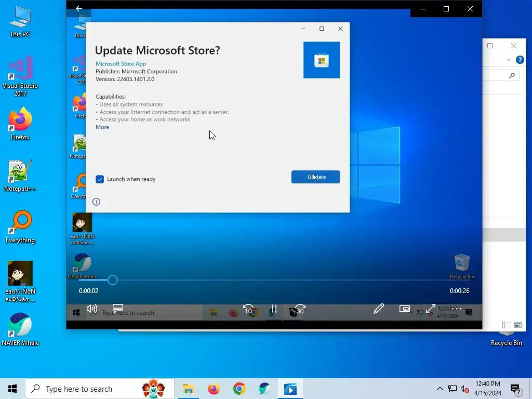This screenshot has height=399, width=532.
Task: Open the player volume control
Action: tap(91, 309)
